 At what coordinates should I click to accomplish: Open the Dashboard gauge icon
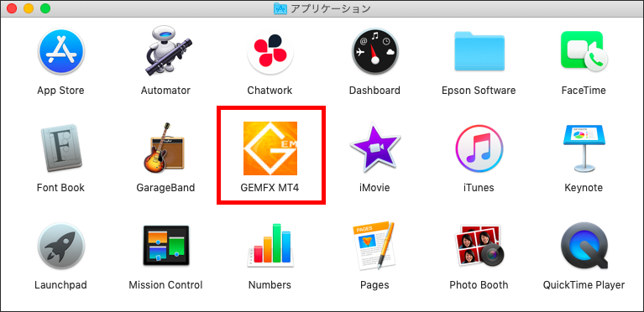coord(375,51)
